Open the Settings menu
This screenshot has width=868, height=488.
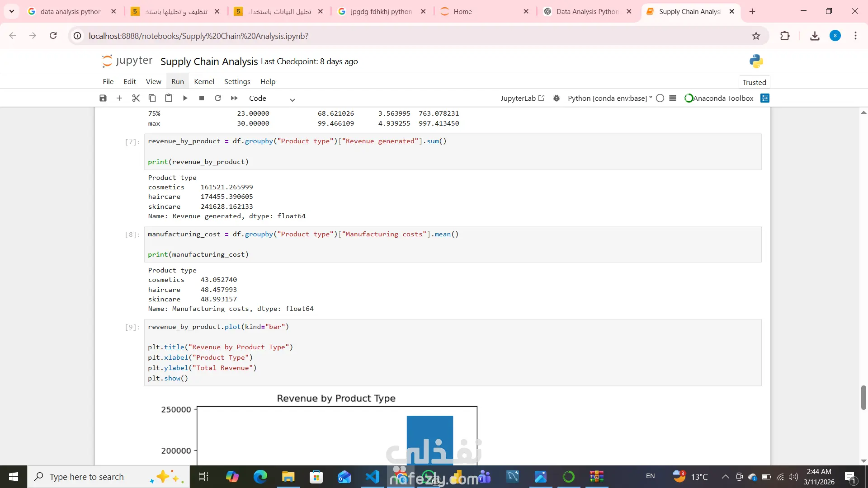pos(237,81)
